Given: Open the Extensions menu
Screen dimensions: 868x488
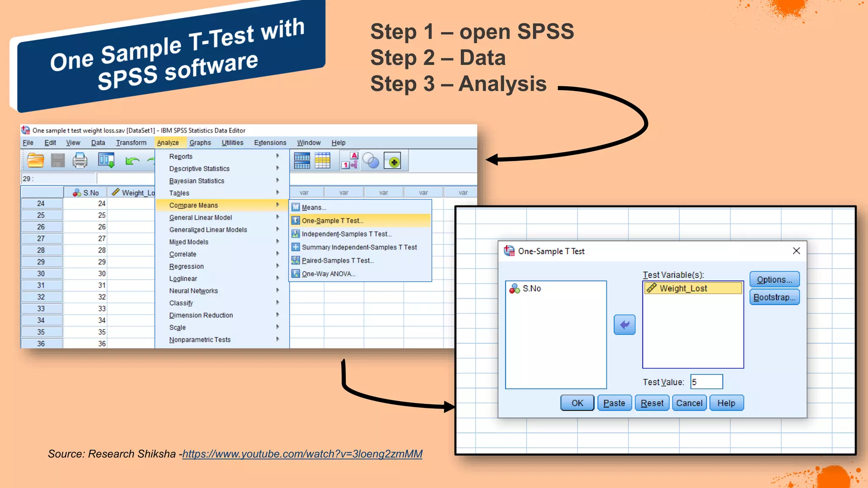Looking at the screenshot, I should [270, 143].
